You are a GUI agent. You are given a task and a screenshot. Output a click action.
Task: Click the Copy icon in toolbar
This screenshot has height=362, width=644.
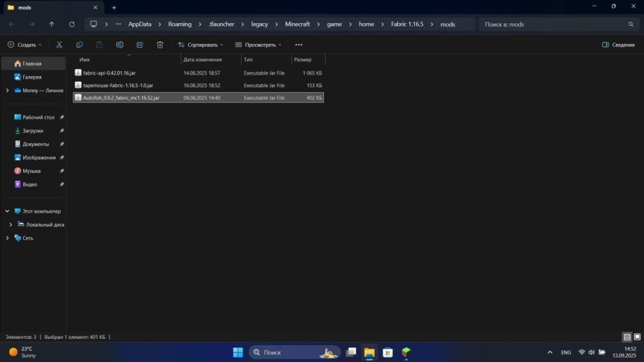(79, 45)
